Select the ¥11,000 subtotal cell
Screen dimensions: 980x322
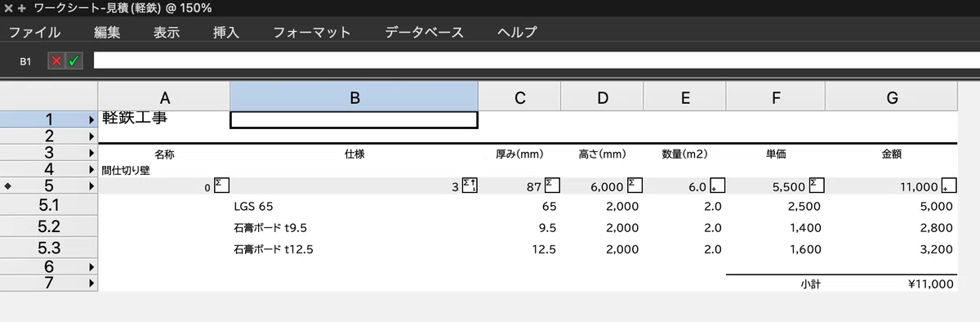[891, 284]
